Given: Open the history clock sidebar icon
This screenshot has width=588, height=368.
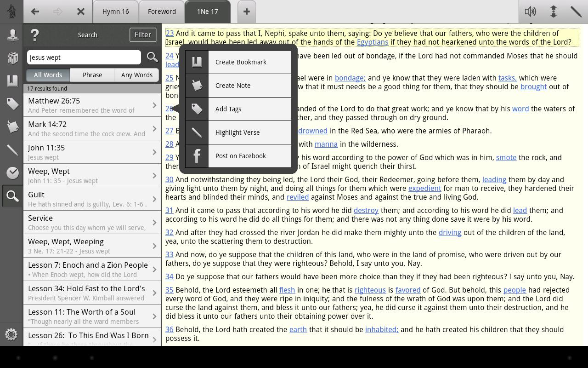Looking at the screenshot, I should click(x=12, y=173).
